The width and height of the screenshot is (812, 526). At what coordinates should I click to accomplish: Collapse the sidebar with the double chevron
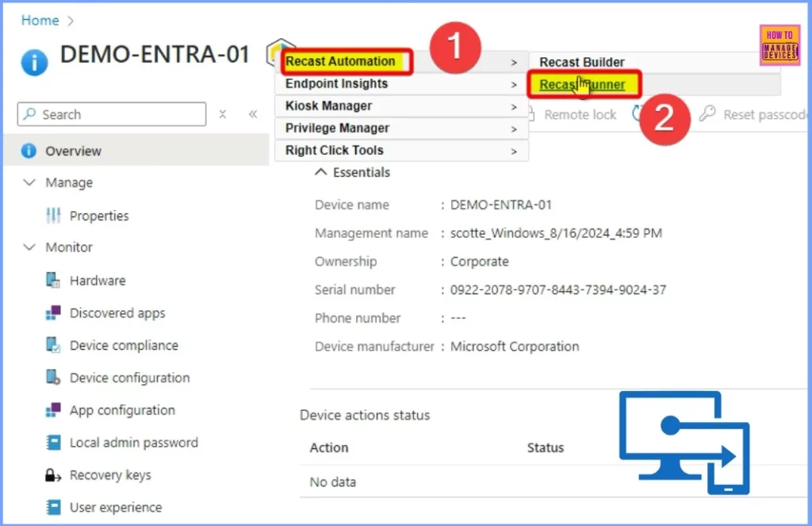pos(253,114)
